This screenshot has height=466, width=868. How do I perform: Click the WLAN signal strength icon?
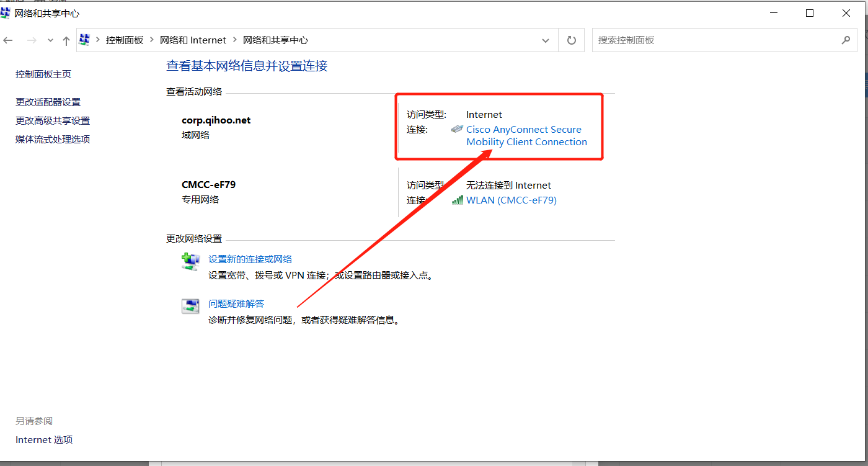[x=458, y=200]
